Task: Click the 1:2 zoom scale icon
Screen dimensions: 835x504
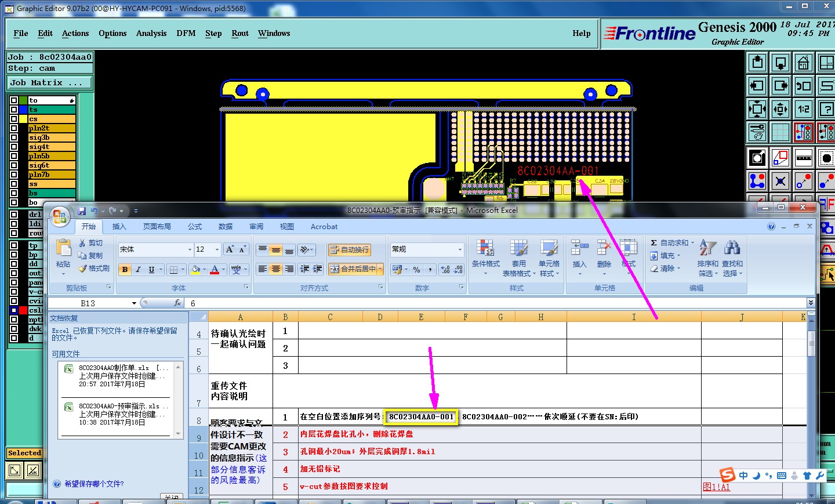Action: [804, 109]
